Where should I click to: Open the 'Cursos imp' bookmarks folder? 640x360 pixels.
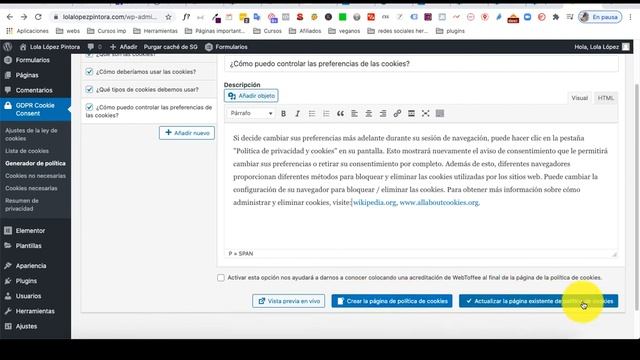coord(107,31)
